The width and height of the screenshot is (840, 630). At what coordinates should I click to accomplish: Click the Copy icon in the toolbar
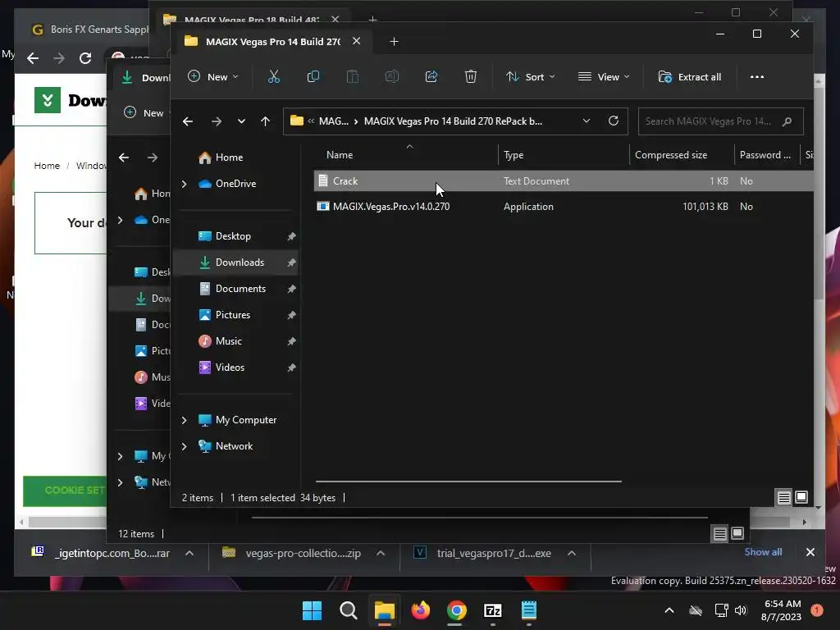(313, 77)
